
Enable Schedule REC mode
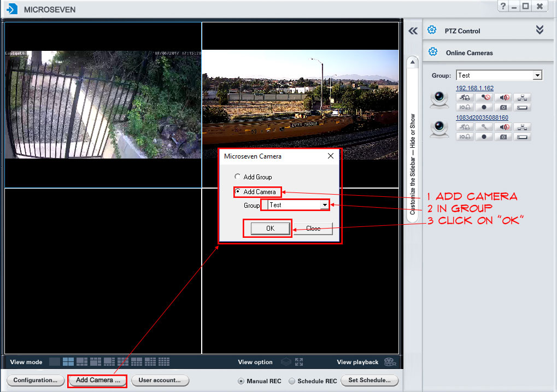pos(292,381)
